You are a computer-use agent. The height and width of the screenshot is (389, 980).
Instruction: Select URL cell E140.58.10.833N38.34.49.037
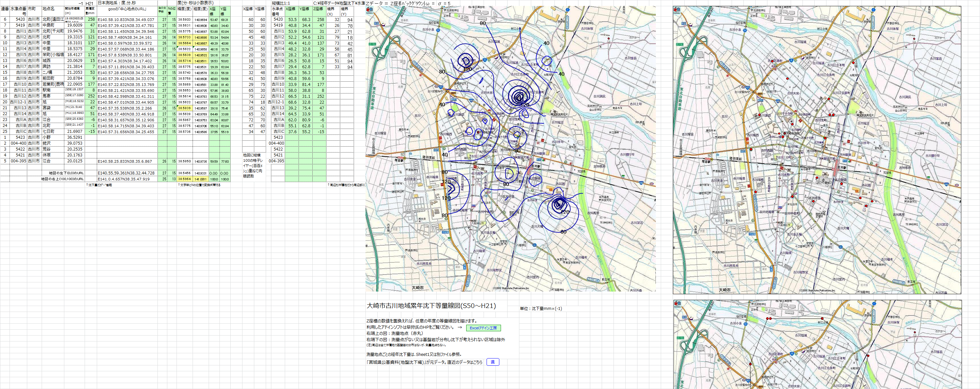point(127,20)
